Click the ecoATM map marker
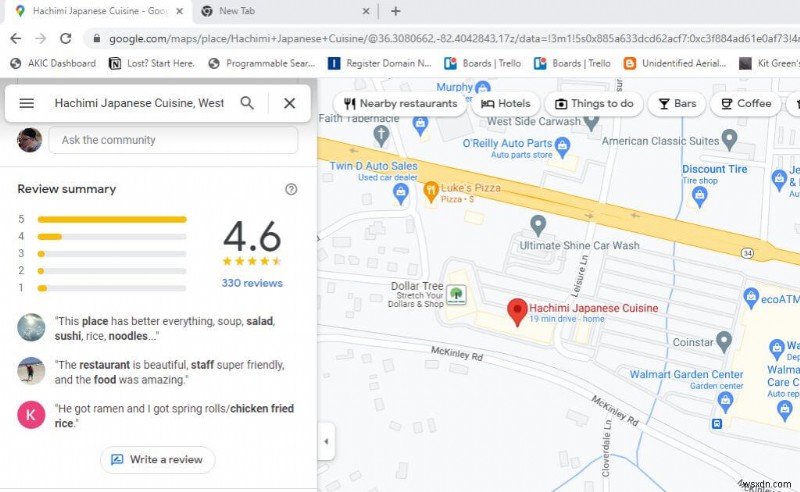The image size is (800, 492). [751, 298]
